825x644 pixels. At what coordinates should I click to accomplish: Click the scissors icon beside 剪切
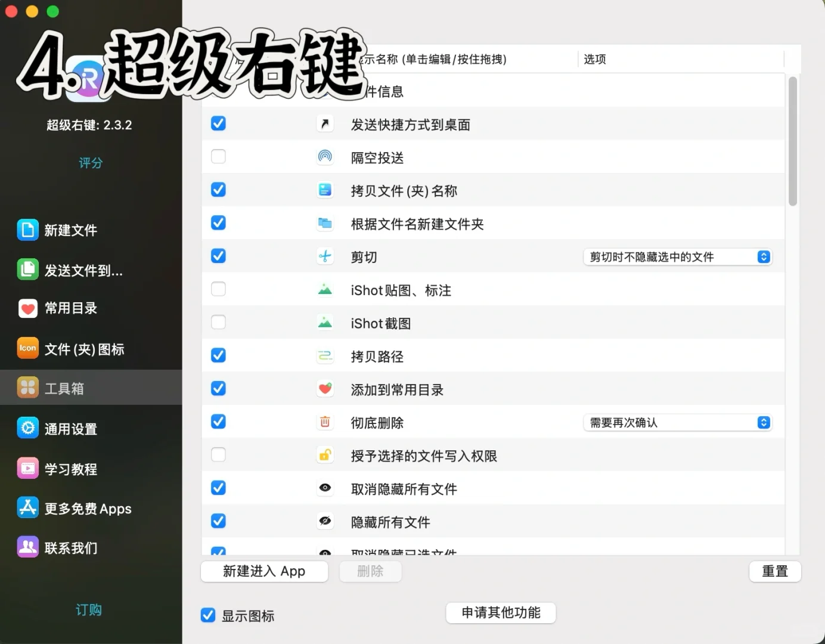click(325, 256)
